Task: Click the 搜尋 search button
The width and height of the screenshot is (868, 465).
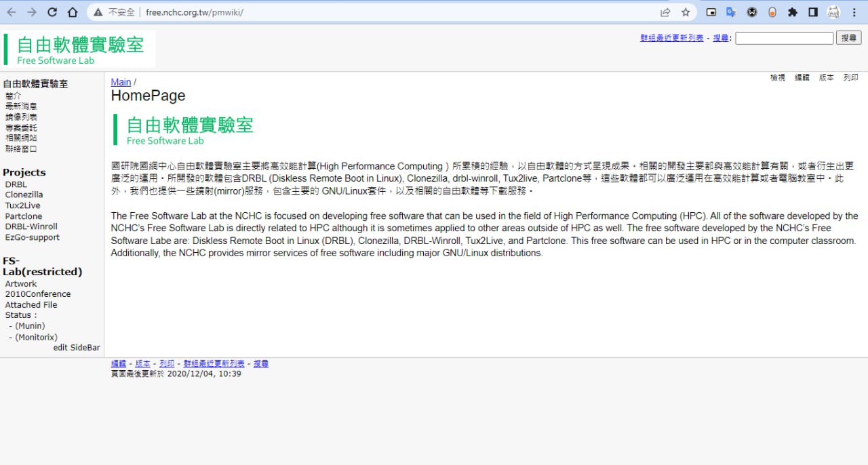Action: (849, 38)
